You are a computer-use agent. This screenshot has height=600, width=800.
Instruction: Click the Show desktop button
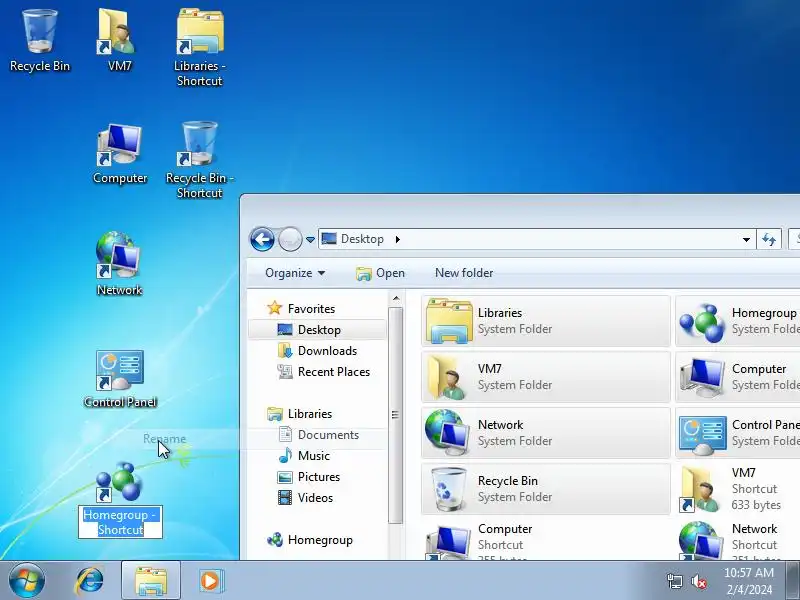(793, 581)
